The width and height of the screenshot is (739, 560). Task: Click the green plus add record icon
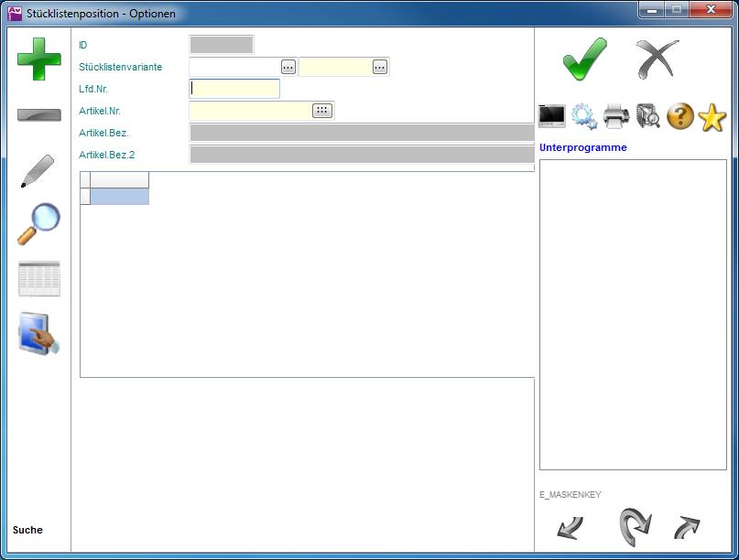[x=38, y=59]
